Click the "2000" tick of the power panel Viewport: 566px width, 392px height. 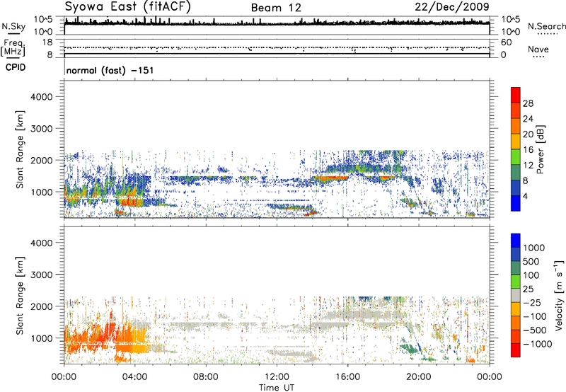(42, 161)
